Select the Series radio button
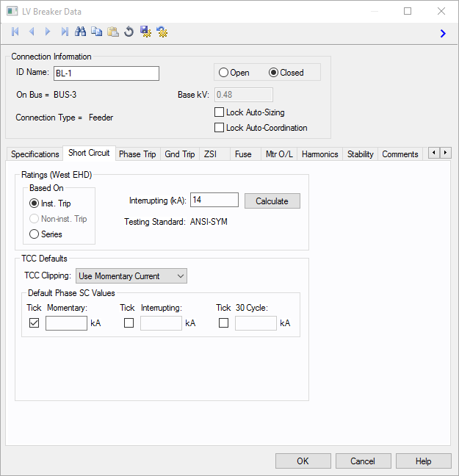The image size is (459, 476). (x=34, y=234)
